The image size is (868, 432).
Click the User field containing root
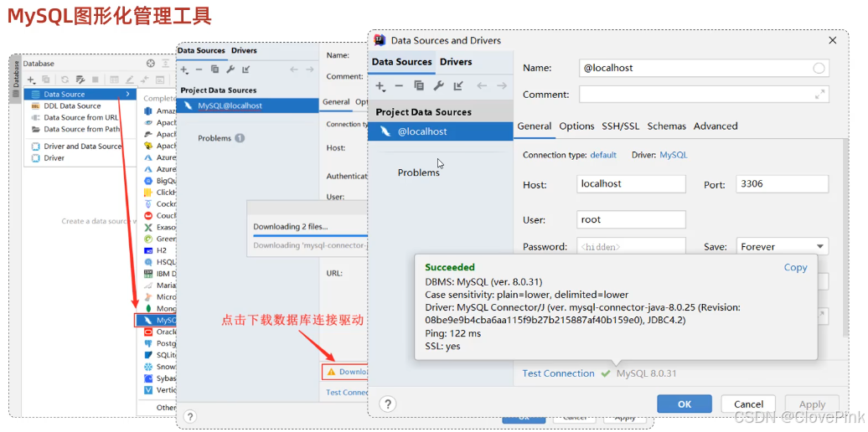point(631,219)
